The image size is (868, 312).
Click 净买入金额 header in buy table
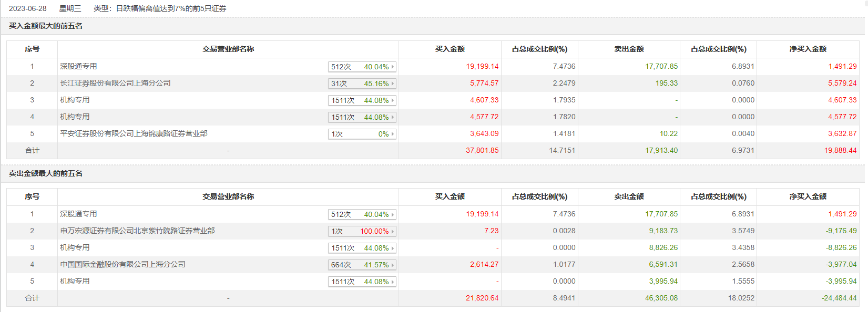808,49
